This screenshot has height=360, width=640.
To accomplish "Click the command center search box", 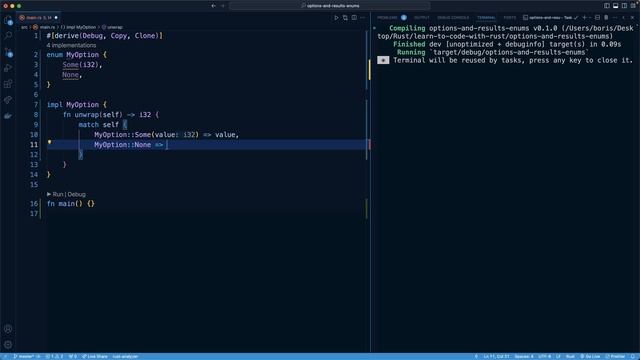I will pyautogui.click(x=330, y=6).
